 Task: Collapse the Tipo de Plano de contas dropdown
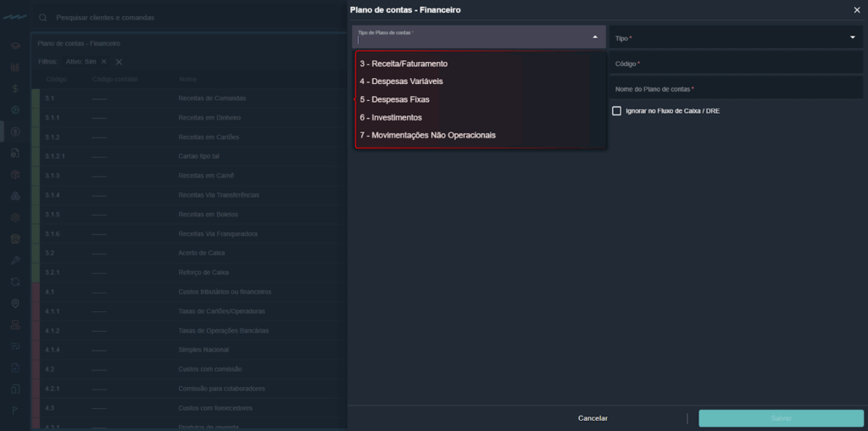tap(594, 37)
